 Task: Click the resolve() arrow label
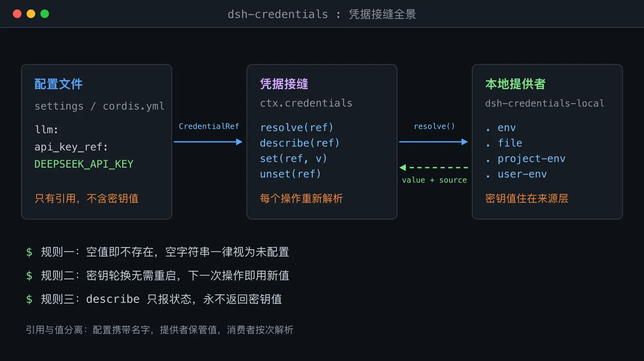pos(434,126)
